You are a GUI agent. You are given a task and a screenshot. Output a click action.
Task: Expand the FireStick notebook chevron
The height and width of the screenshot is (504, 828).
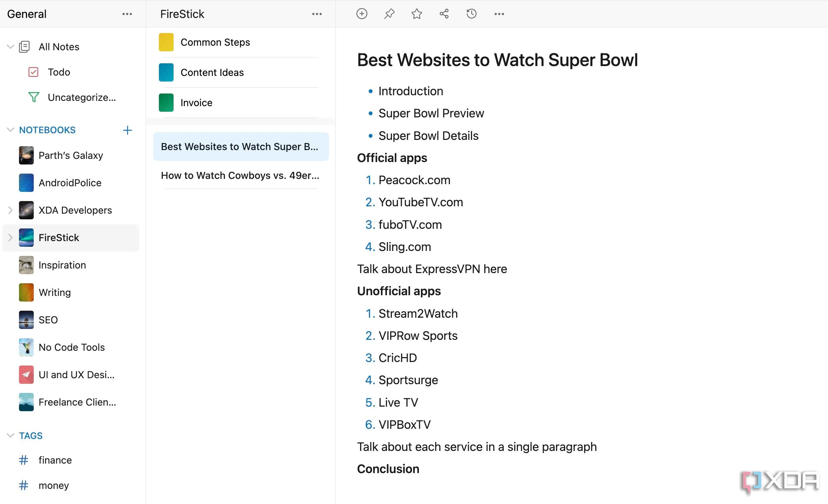click(10, 238)
